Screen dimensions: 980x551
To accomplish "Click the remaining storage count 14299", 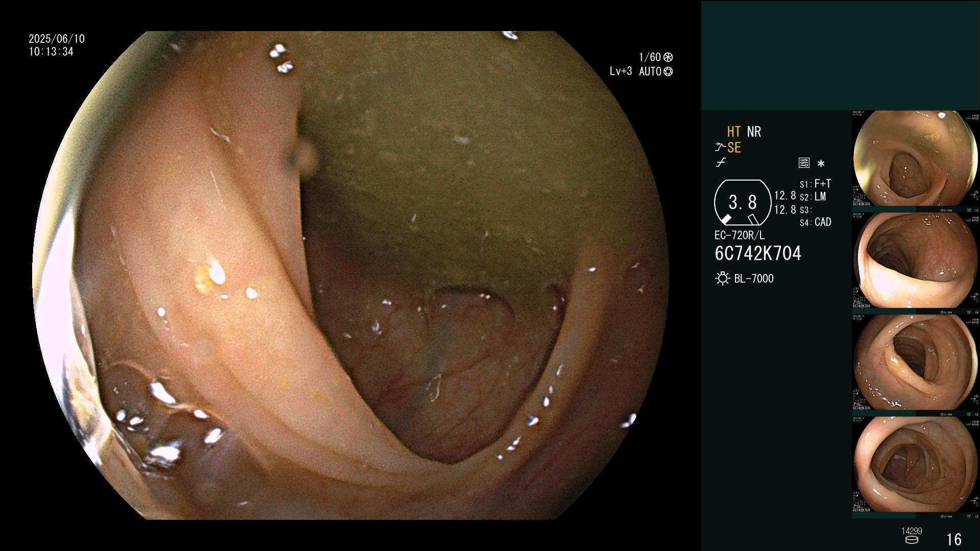I will point(912,531).
